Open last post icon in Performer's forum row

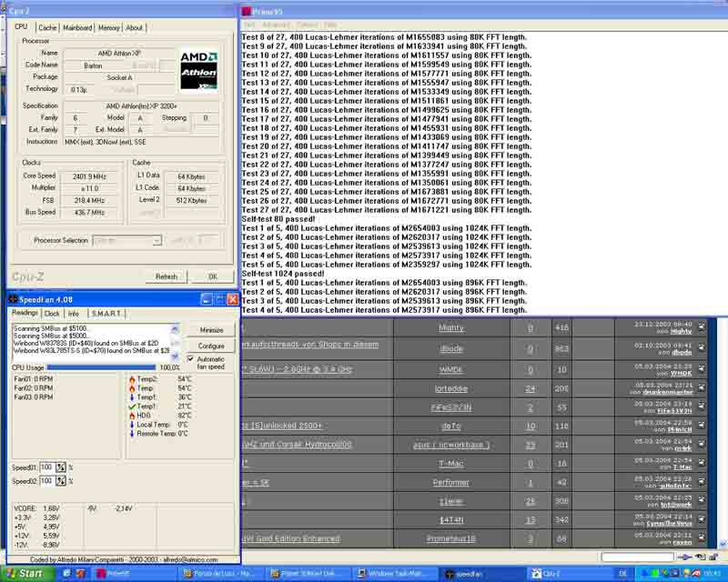pyautogui.click(x=702, y=480)
